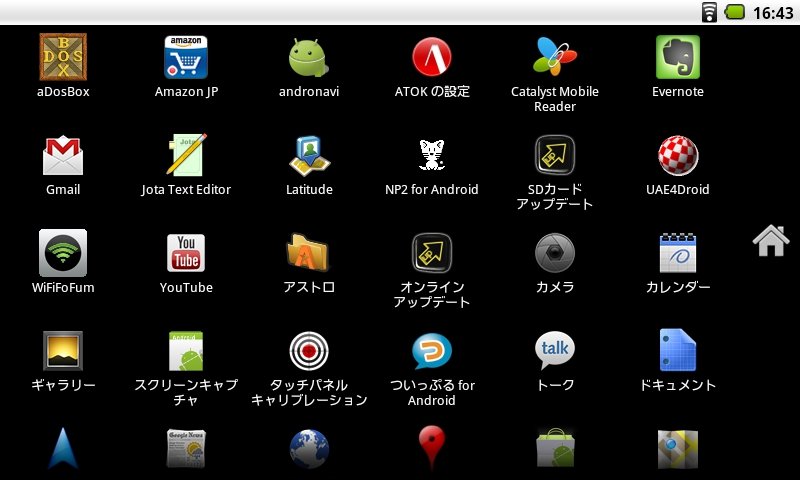
Task: Open the SDカードアップデート app
Action: pos(555,155)
